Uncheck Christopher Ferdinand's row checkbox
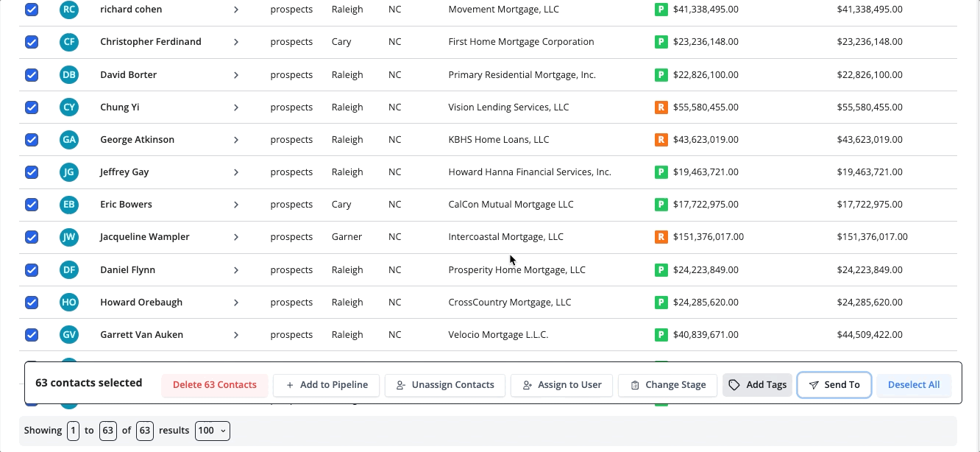Screen dimensions: 980x452 click(x=31, y=42)
